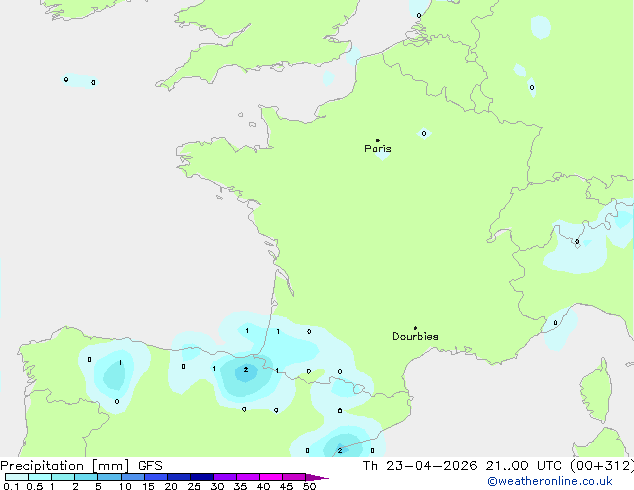Image resolution: width=634 pixels, height=490 pixels.
Task: Click the '0' precipitation value east of Paris
Action: click(424, 133)
